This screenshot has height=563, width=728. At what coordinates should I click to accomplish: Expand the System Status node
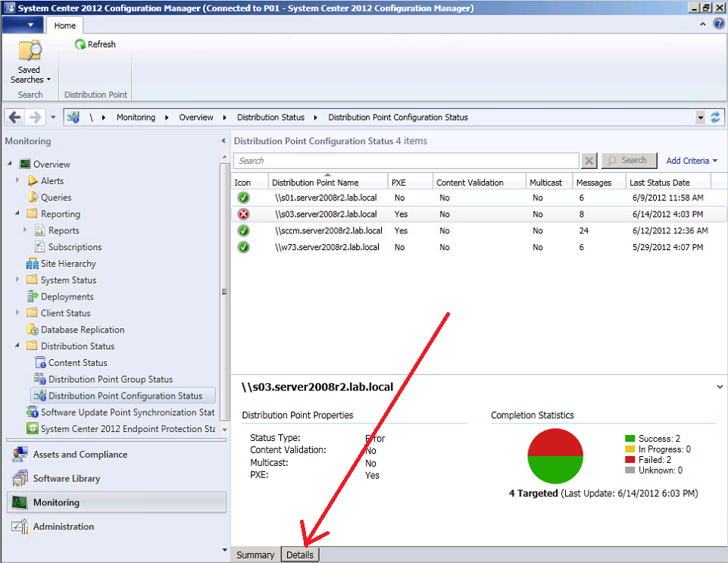point(17,279)
